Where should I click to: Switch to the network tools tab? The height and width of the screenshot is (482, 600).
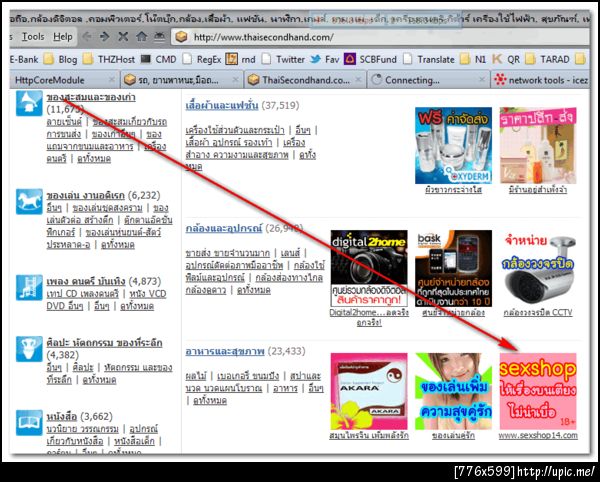point(541,80)
